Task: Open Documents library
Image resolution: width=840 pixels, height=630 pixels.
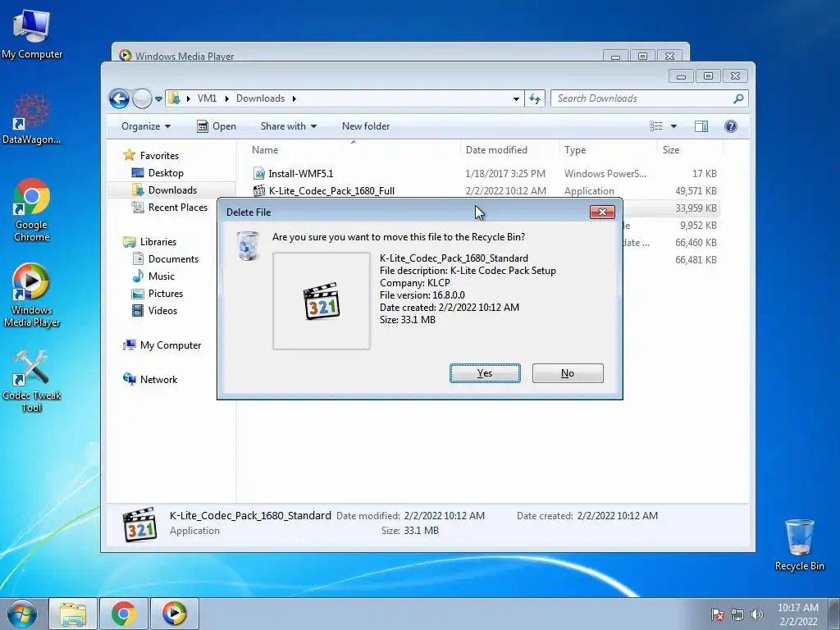Action: 173,258
